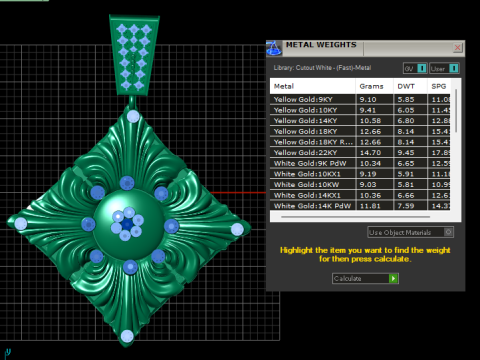Click the 6.66 DWT value
This screenshot has height=360, width=480.
(406, 195)
